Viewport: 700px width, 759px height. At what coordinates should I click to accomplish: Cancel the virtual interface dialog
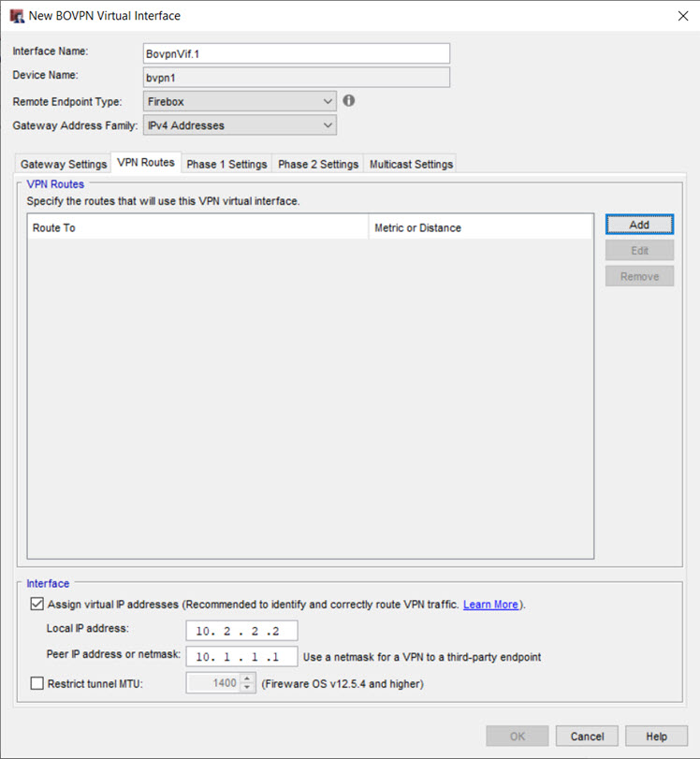click(x=587, y=737)
